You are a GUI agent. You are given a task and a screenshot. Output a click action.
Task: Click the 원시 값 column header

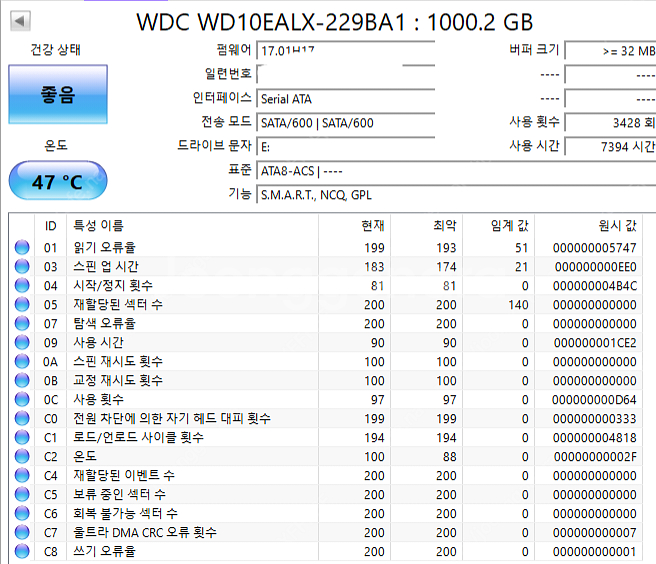[x=589, y=226]
